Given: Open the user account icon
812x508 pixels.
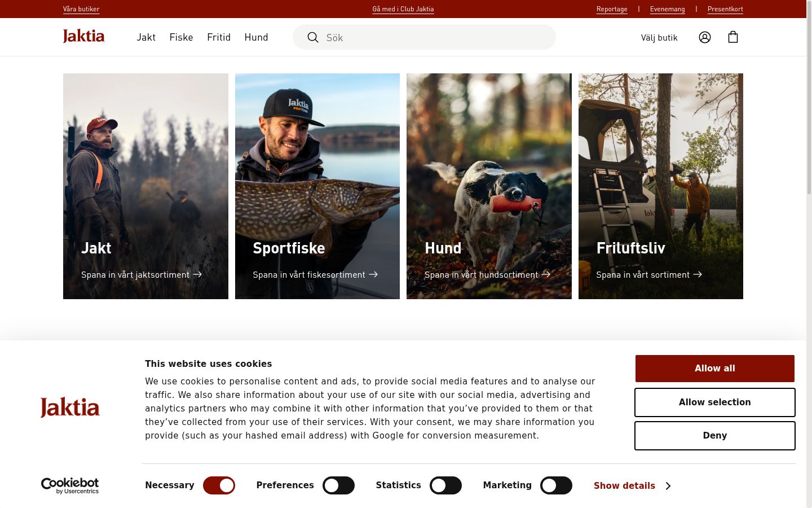Looking at the screenshot, I should pos(705,37).
